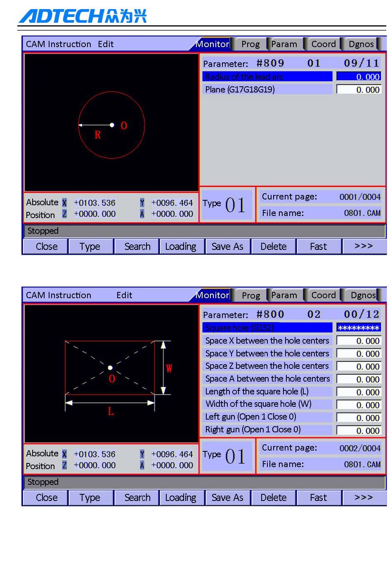Screen dimensions: 392x586
Task: Click the #809 parameter number
Action: coord(270,63)
